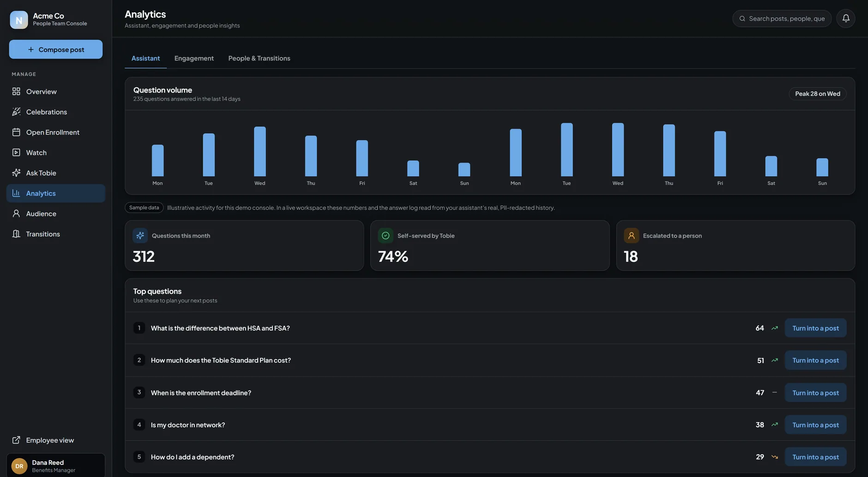The height and width of the screenshot is (477, 868).
Task: Click the Escalated to a person icon
Action: (631, 235)
